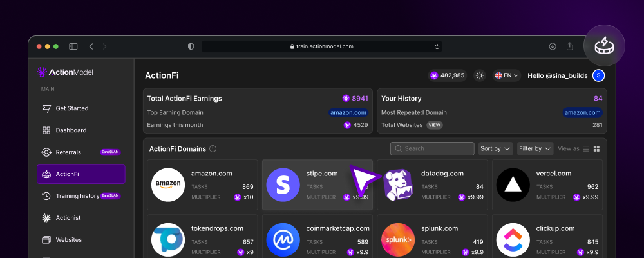The height and width of the screenshot is (258, 644).
Task: Open the Sort by dropdown
Action: click(496, 148)
